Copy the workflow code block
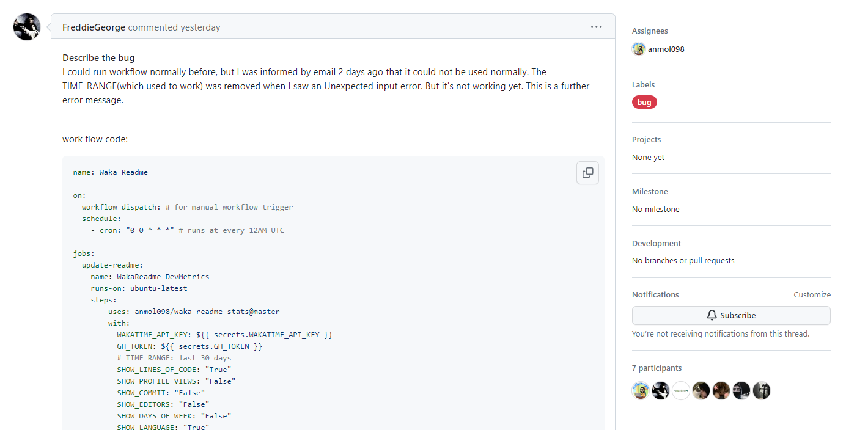 click(x=587, y=173)
